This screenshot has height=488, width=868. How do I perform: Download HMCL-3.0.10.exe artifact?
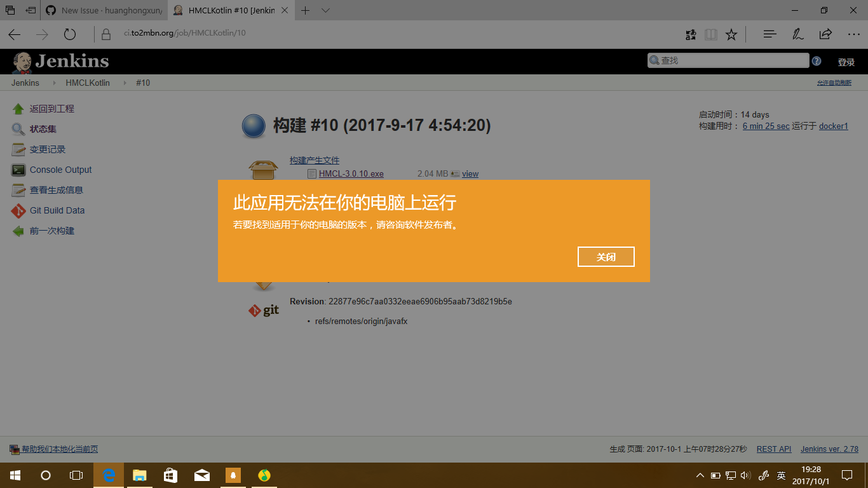(x=351, y=173)
